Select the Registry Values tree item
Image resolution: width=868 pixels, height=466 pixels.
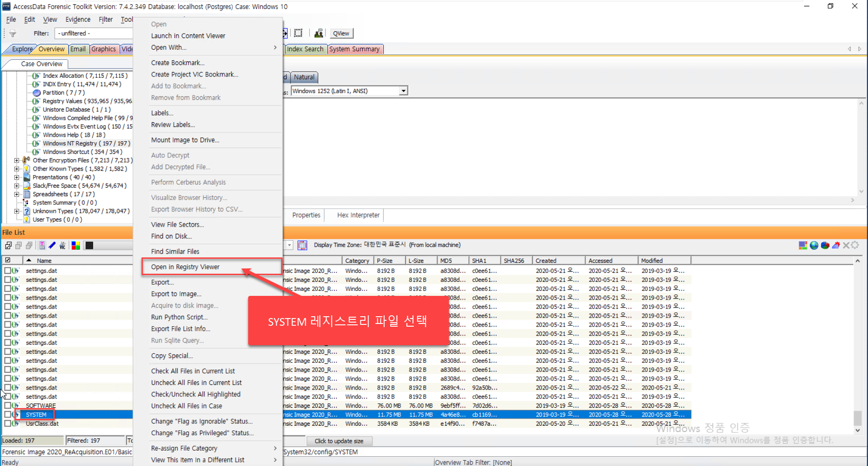point(87,101)
